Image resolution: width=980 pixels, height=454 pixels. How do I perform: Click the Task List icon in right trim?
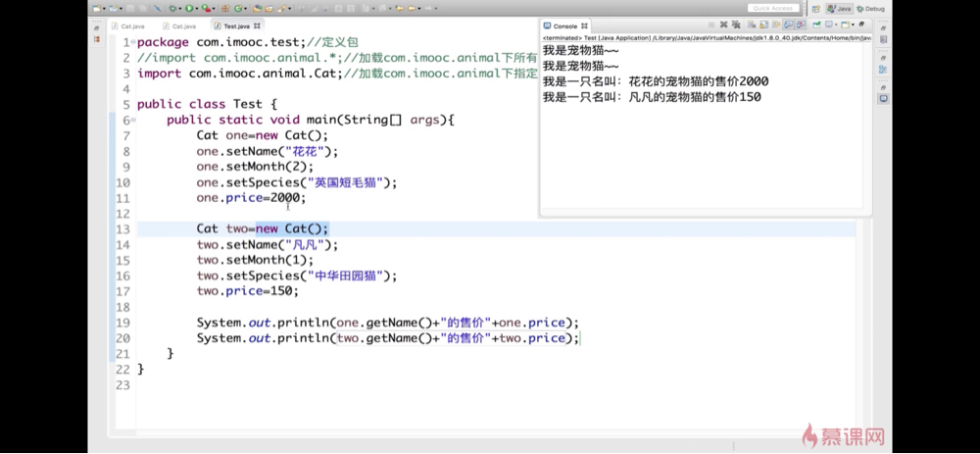point(883,39)
